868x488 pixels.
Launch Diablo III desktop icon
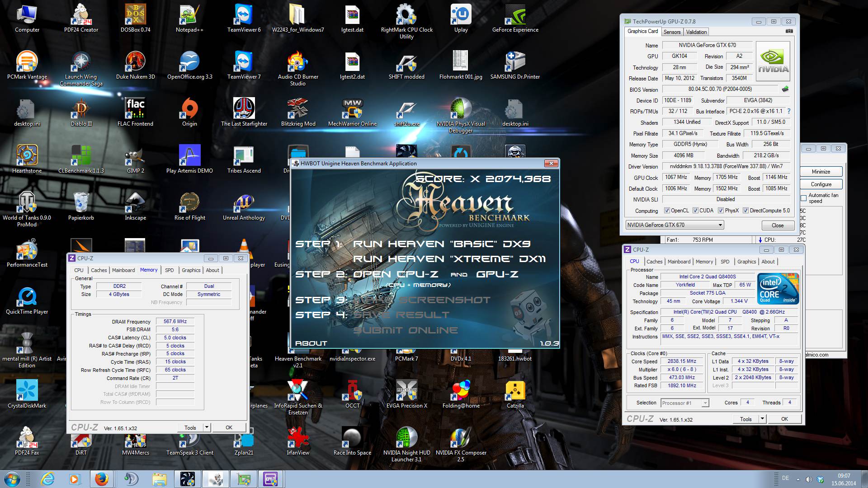(x=81, y=112)
